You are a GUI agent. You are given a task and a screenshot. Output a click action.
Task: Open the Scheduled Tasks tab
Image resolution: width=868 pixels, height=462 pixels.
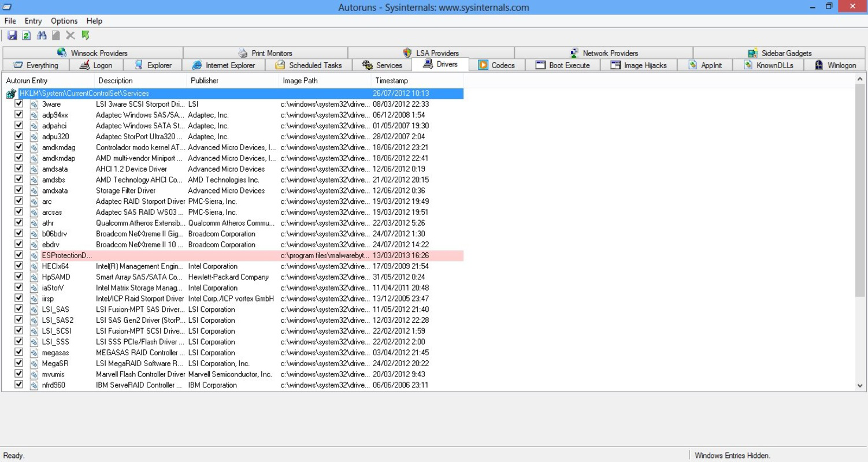[x=309, y=65]
